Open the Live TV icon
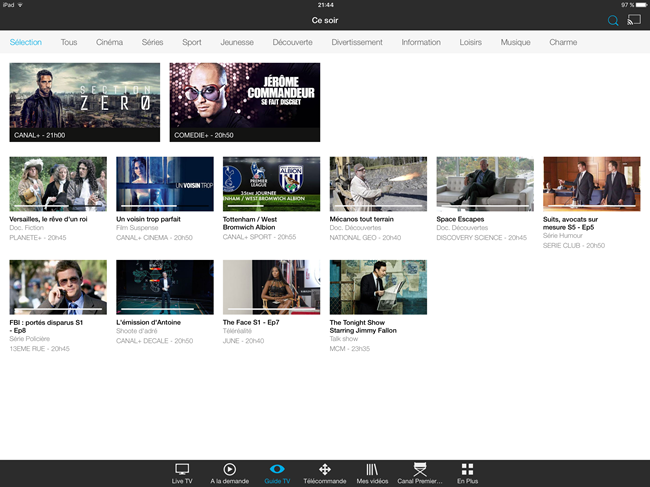This screenshot has width=650, height=487. pos(182,469)
